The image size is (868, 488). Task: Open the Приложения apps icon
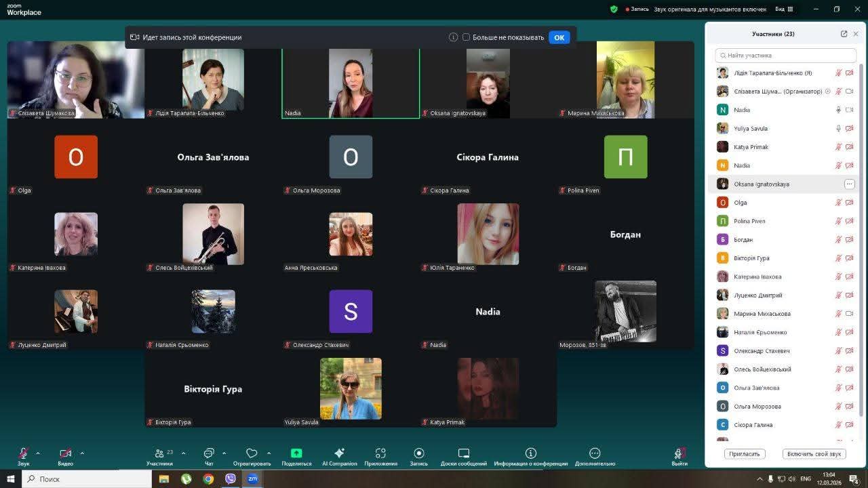pyautogui.click(x=380, y=453)
